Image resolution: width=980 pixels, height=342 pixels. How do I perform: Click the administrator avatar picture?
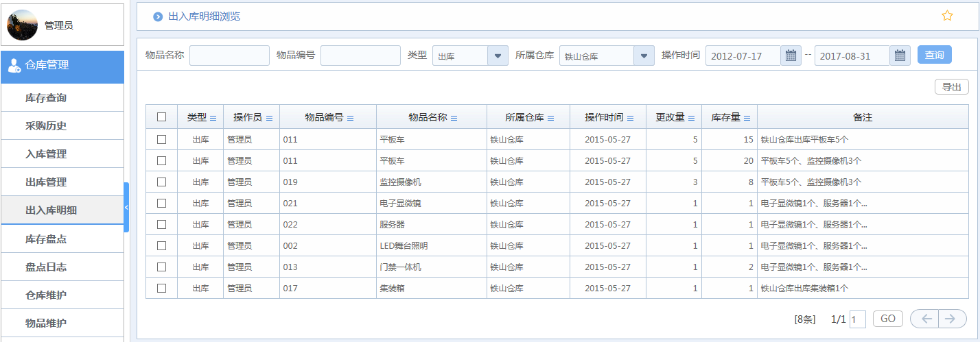(22, 25)
